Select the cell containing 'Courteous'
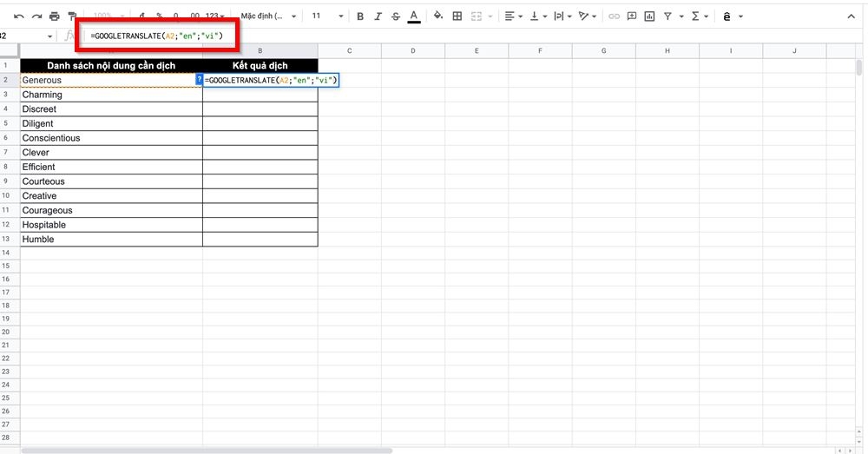The image size is (868, 454). click(111, 181)
